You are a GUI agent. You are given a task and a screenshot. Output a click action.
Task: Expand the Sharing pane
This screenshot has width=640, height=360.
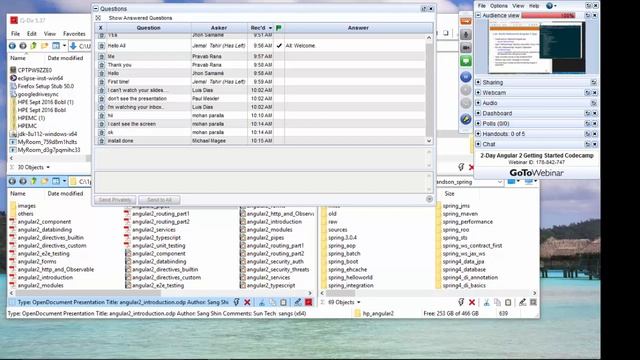pyautogui.click(x=478, y=82)
